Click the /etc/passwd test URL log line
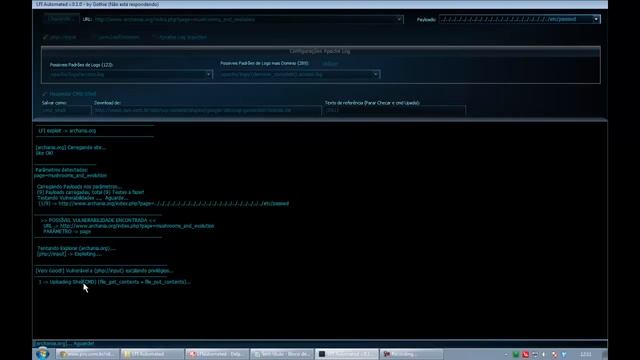Screen dimensions: 640x360 point(164,203)
